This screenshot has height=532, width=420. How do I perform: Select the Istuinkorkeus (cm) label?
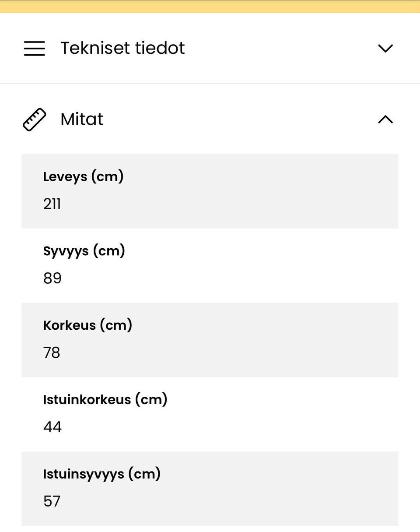tap(105, 400)
